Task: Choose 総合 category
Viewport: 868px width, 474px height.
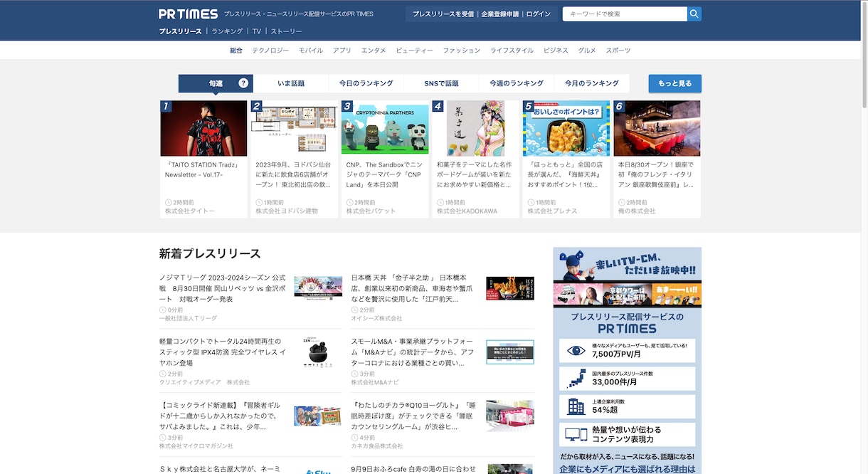Action: tap(236, 51)
